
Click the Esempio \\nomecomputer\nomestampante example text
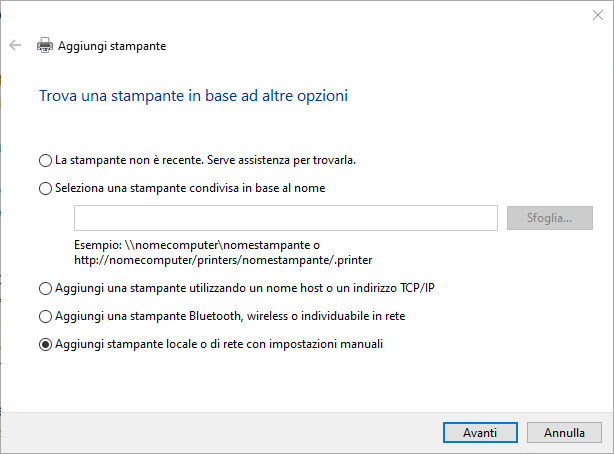[x=196, y=245]
